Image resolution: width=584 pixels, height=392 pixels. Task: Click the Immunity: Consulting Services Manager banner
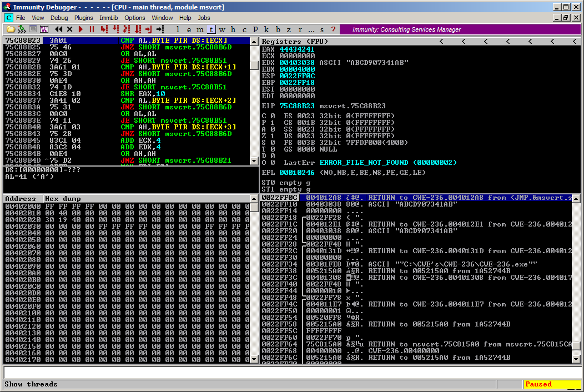click(406, 29)
